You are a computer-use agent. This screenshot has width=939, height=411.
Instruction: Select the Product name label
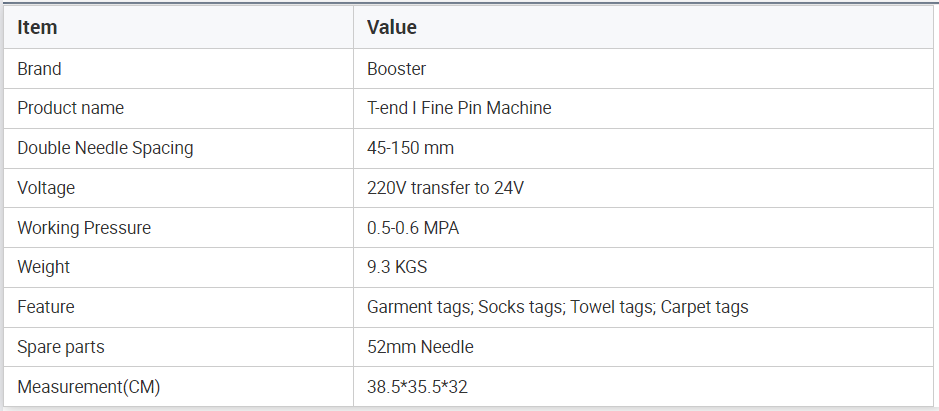pyautogui.click(x=71, y=108)
